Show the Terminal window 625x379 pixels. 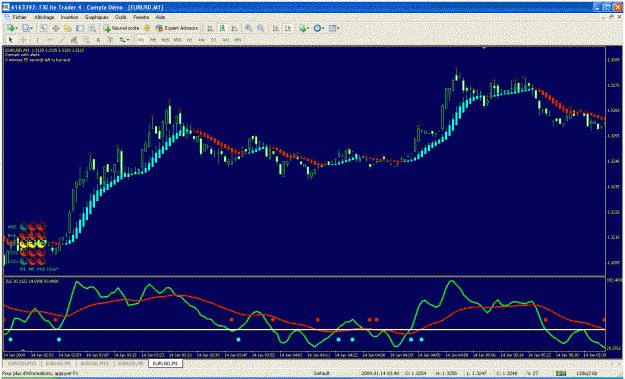(x=80, y=28)
